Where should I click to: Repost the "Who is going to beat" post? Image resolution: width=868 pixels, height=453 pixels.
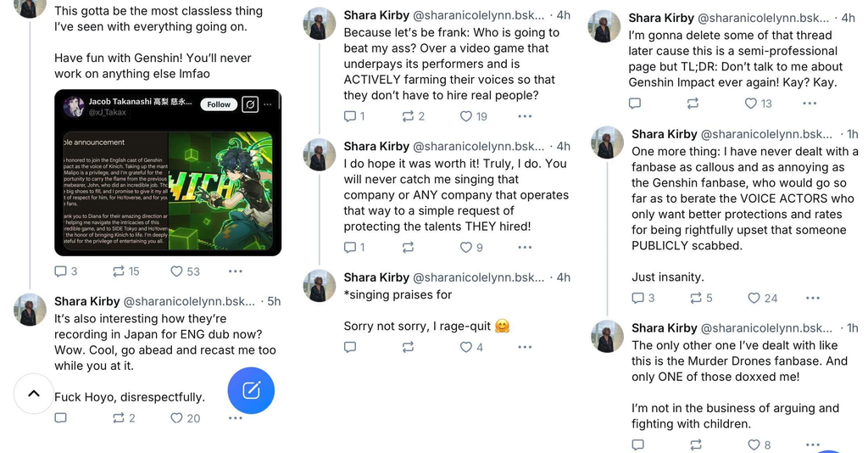tap(409, 116)
